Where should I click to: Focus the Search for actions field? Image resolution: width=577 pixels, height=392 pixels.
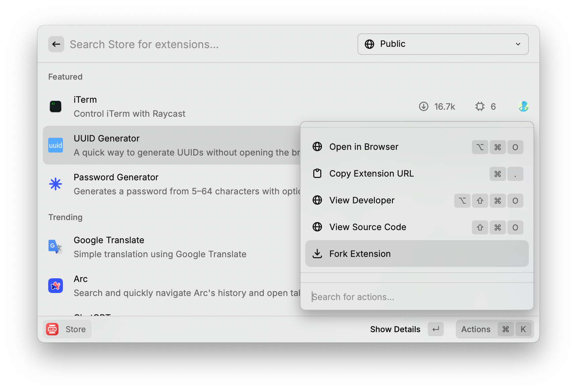point(417,297)
